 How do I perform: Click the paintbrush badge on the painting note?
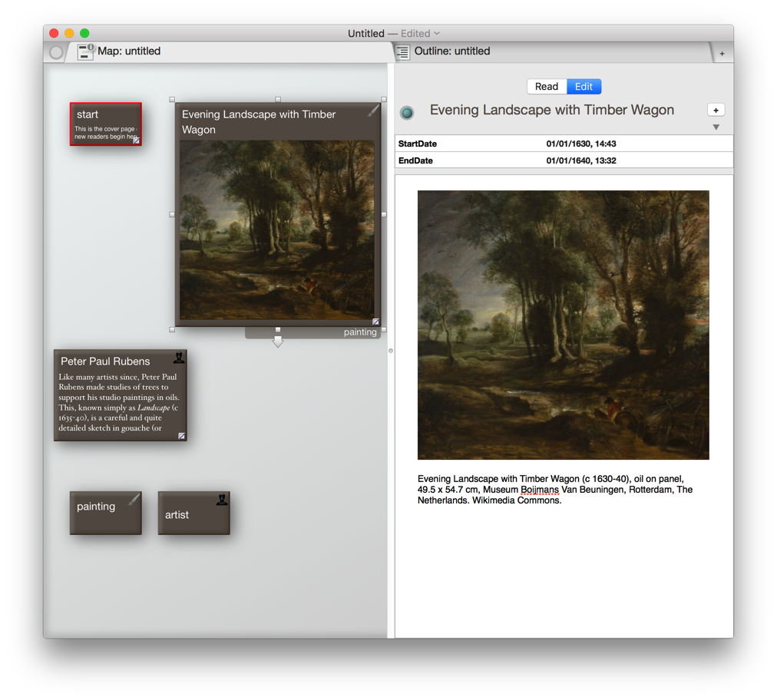tap(134, 499)
